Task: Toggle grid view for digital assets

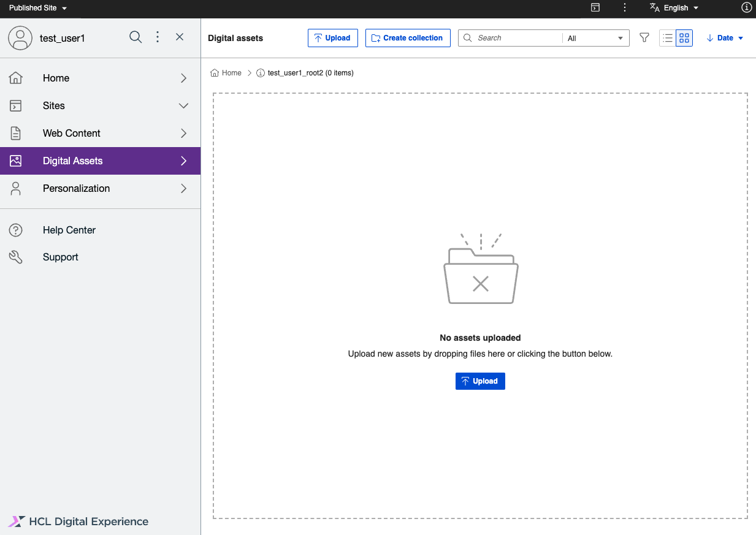Action: (x=684, y=37)
